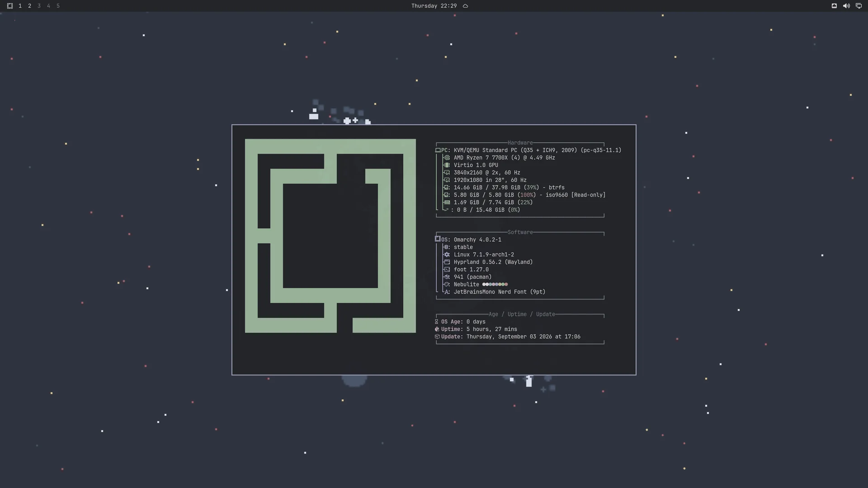Image resolution: width=868 pixels, height=488 pixels.
Task: Switch to workspace 1
Action: coord(20,6)
